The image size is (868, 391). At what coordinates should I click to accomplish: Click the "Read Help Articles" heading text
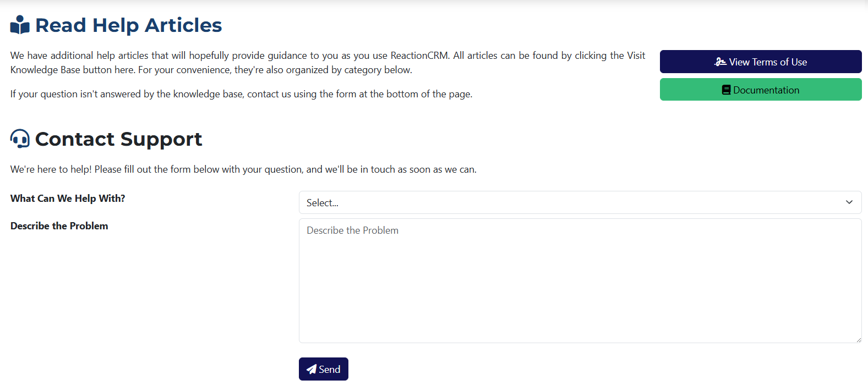[x=128, y=25]
